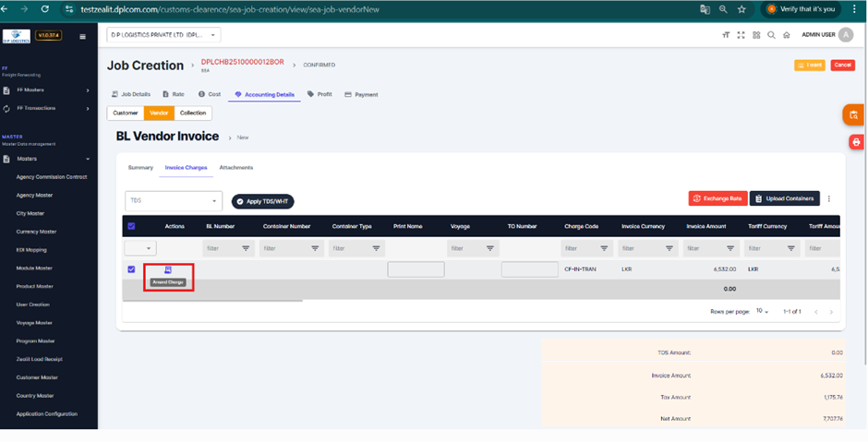
Task: Click the Exchange Rate button
Action: coord(717,198)
